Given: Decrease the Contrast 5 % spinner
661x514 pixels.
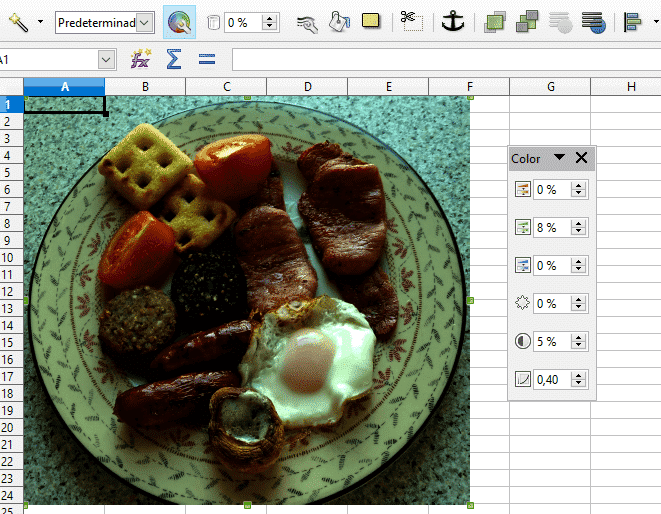Looking at the screenshot, I should point(579,346).
